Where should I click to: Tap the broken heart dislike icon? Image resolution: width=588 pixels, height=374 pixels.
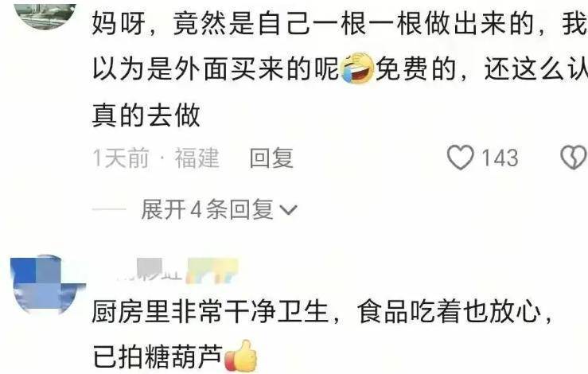click(x=574, y=158)
